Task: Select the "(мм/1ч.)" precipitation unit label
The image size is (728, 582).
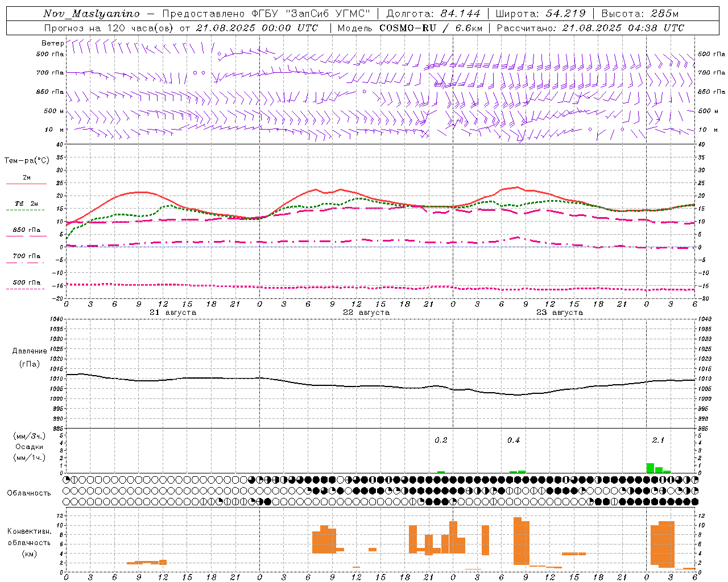Action: click(x=30, y=458)
